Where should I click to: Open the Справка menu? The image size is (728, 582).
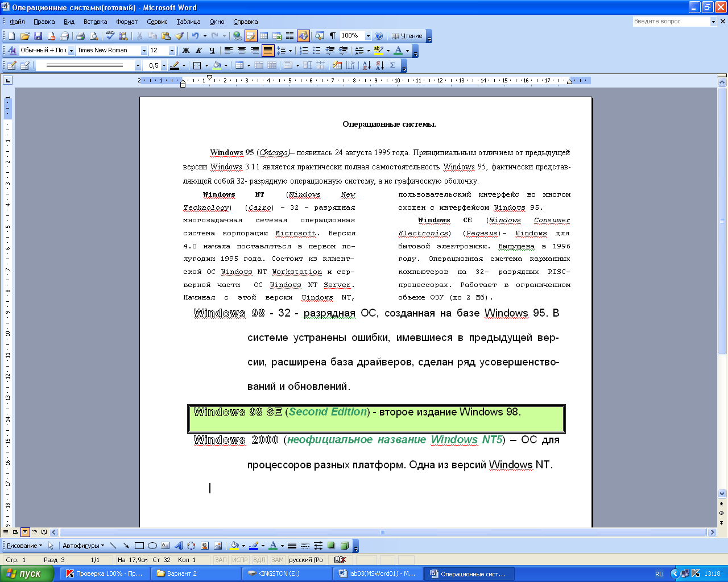pos(245,22)
